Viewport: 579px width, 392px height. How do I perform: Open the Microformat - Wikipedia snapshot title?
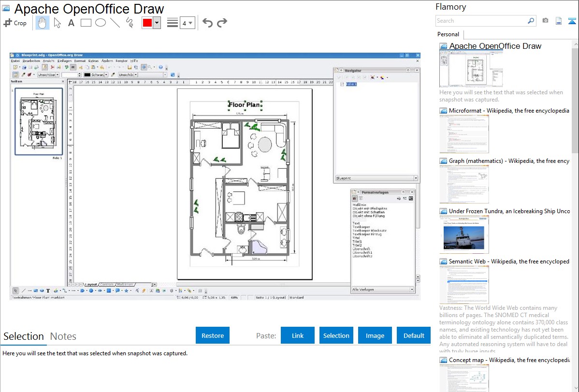(x=509, y=111)
